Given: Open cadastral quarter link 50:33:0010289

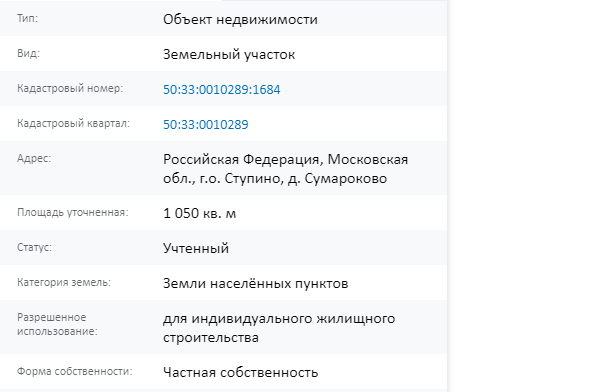Looking at the screenshot, I should click(206, 125).
